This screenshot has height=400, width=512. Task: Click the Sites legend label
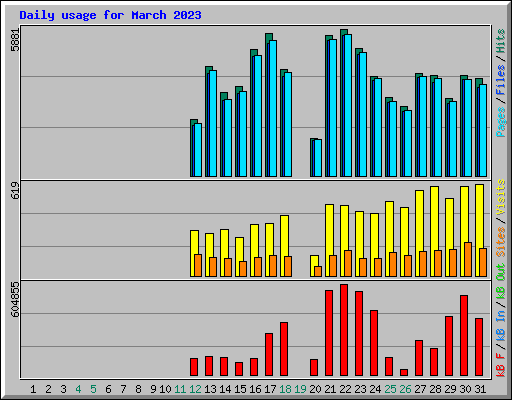501,242
